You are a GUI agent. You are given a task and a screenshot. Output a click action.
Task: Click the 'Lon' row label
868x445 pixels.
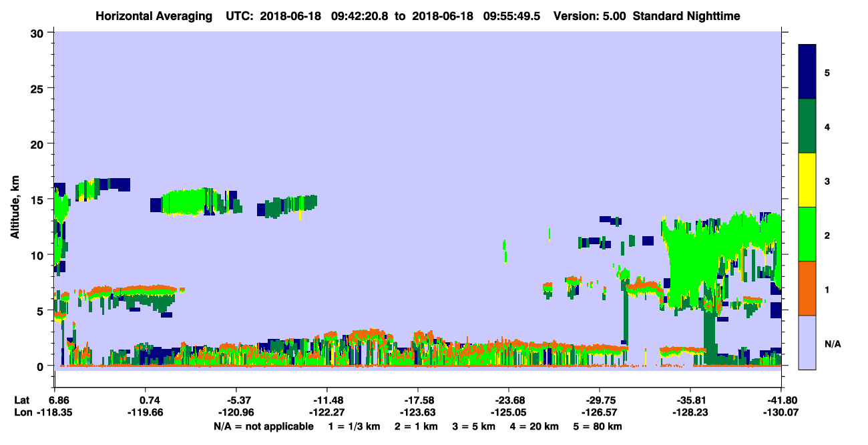[x=22, y=412]
